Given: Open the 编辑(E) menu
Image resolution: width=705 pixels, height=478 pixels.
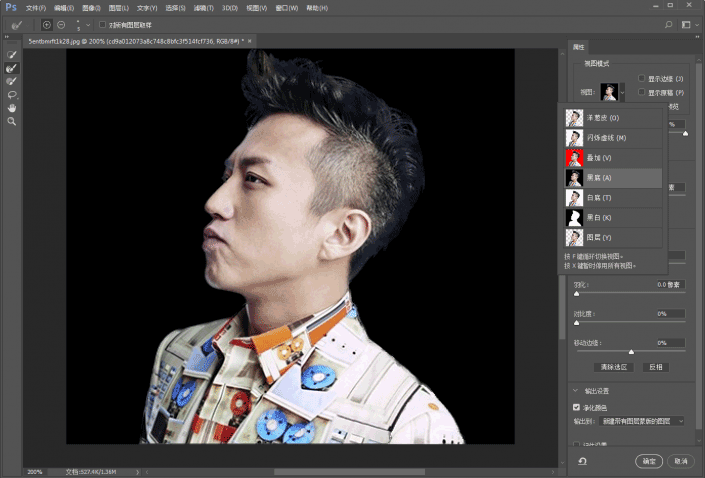Looking at the screenshot, I should pos(64,8).
